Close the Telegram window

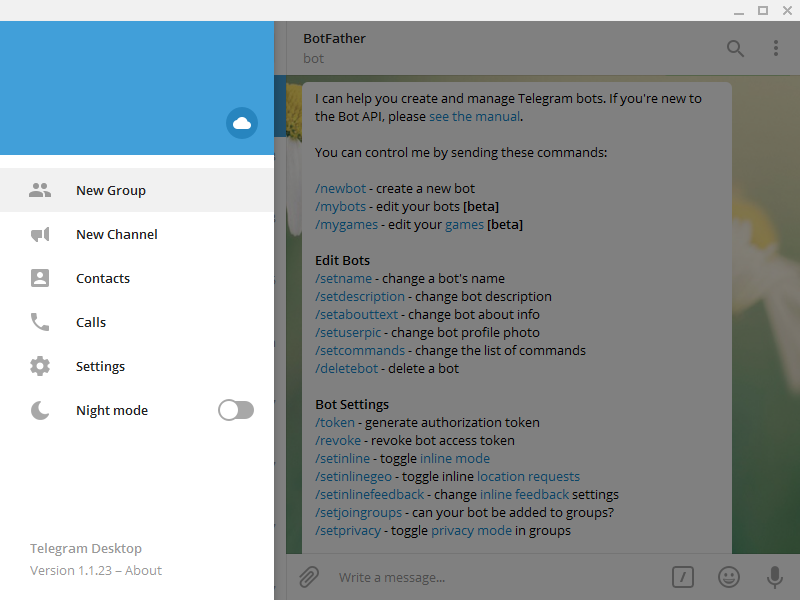pyautogui.click(x=787, y=11)
